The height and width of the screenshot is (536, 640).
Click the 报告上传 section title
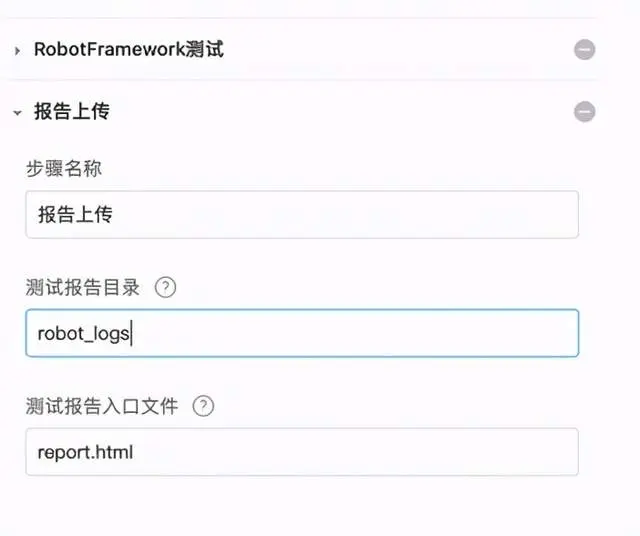coord(71,112)
